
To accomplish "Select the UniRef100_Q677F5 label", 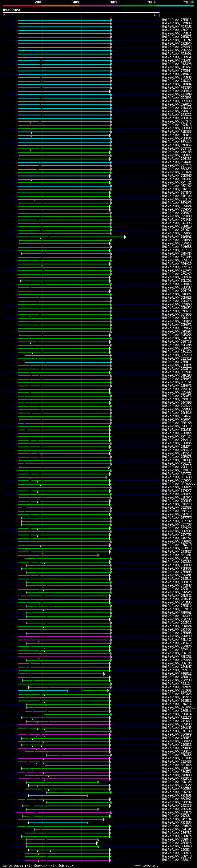I will click(x=177, y=518).
